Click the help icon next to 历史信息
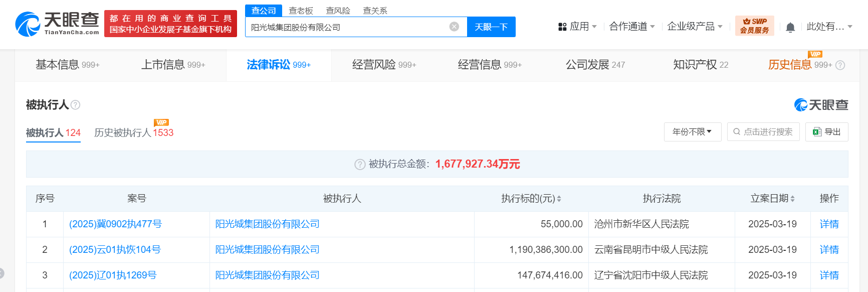 point(840,65)
